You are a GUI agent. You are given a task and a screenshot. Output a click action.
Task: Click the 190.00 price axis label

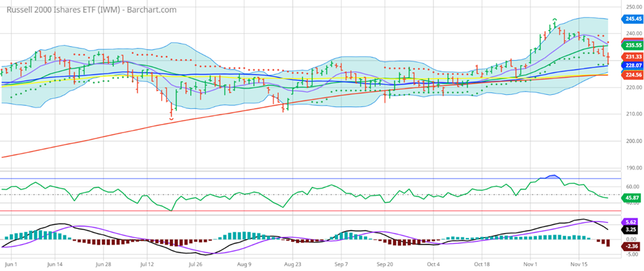633,167
